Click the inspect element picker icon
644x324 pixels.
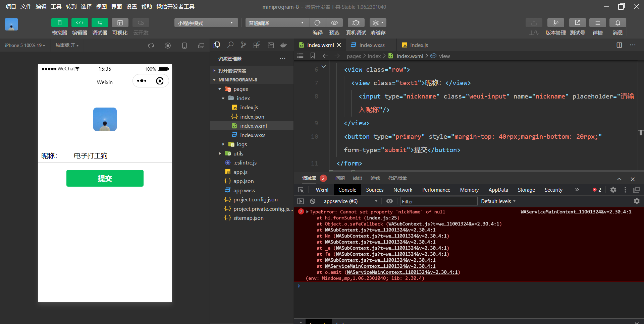[x=301, y=190]
